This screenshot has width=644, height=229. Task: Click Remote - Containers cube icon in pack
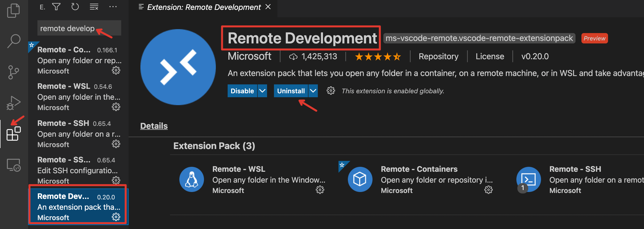360,179
